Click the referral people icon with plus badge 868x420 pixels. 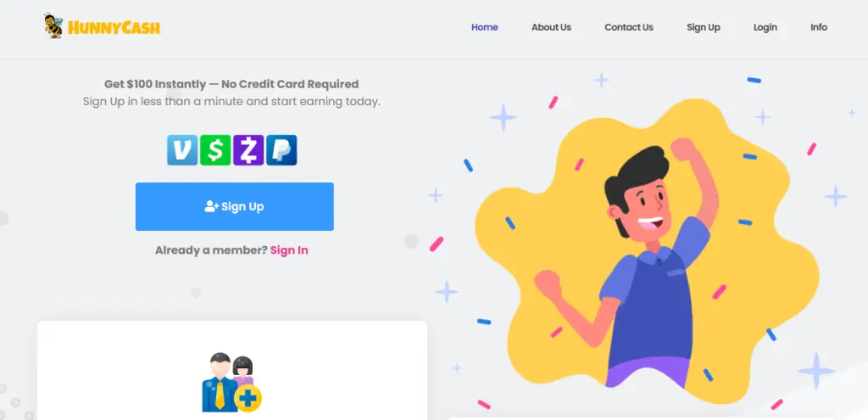[x=231, y=383]
